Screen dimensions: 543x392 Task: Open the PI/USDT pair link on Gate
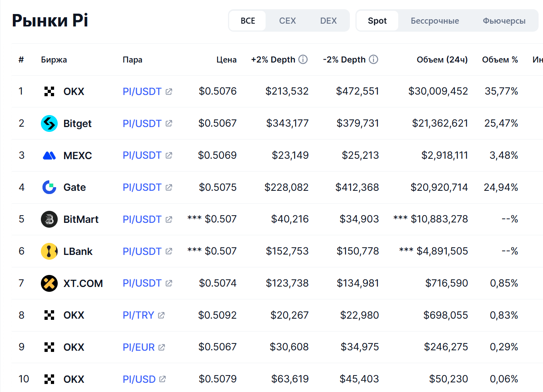coord(142,187)
